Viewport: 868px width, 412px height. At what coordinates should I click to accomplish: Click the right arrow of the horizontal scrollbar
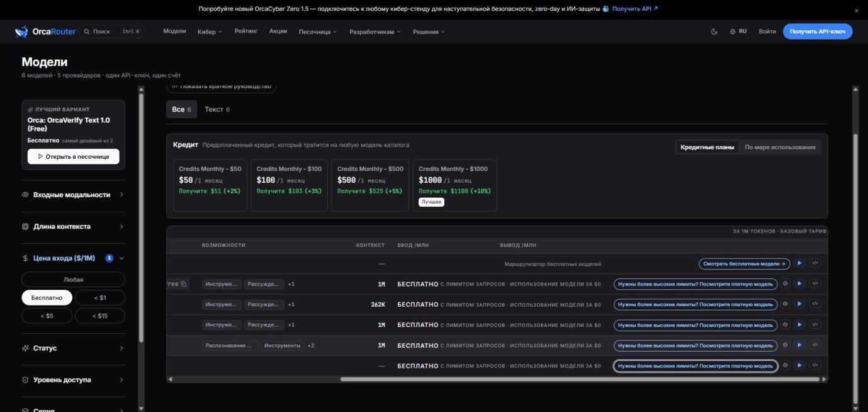pos(825,379)
